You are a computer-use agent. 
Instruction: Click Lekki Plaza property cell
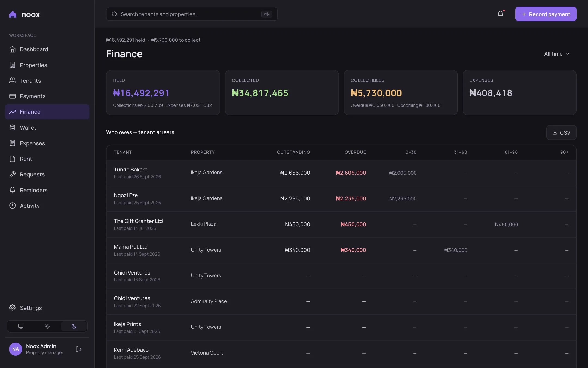(x=203, y=224)
